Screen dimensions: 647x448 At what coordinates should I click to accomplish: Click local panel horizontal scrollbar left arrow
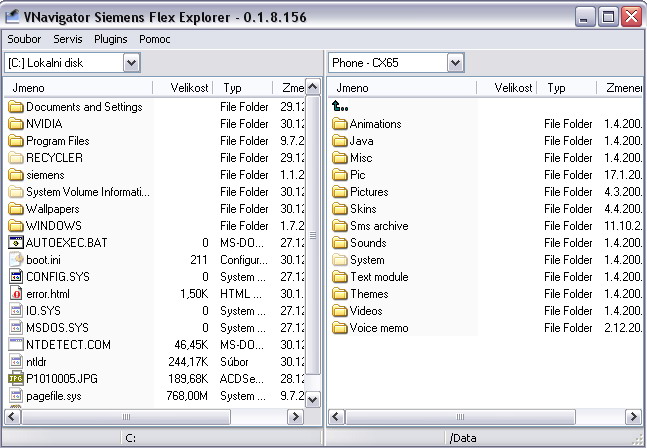coord(12,417)
